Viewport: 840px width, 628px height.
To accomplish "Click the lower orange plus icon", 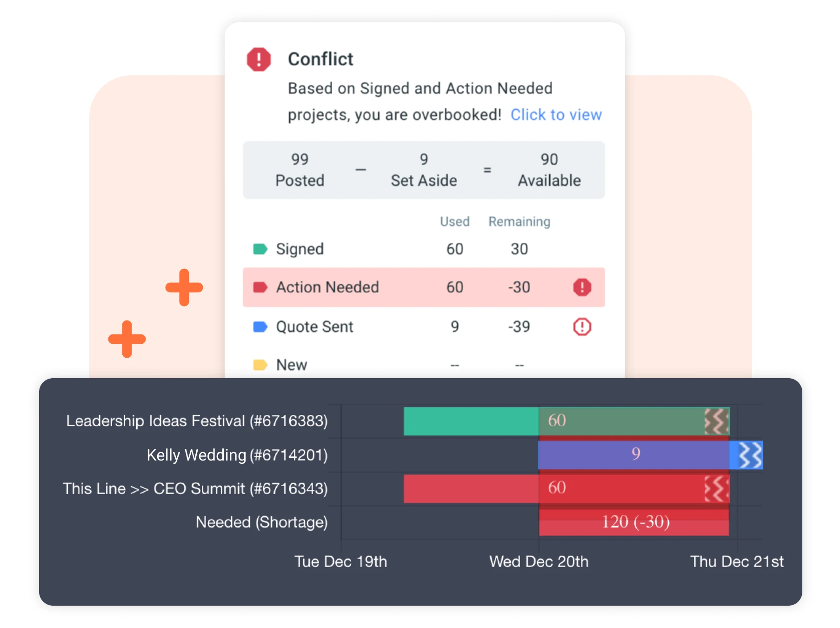I will click(x=127, y=339).
